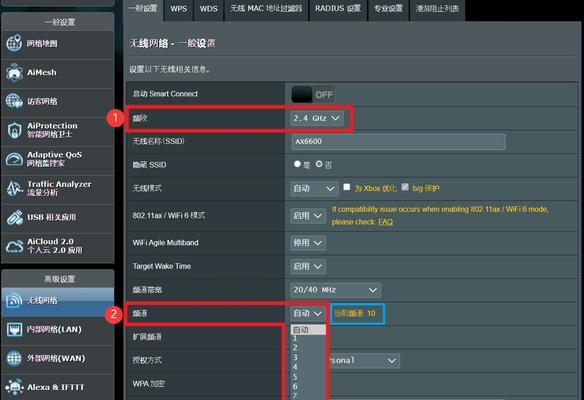
Task: Open the 无线 MAC 地址过滤器 tab
Action: click(266, 9)
